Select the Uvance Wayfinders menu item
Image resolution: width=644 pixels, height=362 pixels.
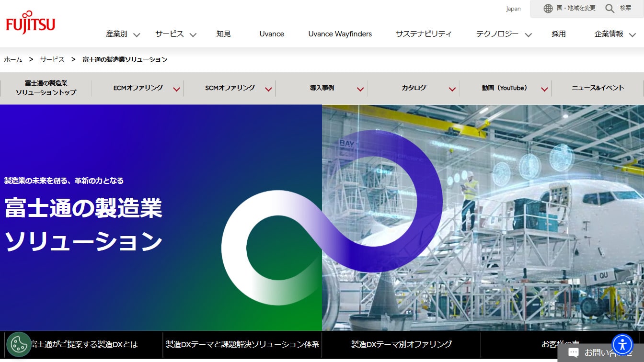(340, 34)
